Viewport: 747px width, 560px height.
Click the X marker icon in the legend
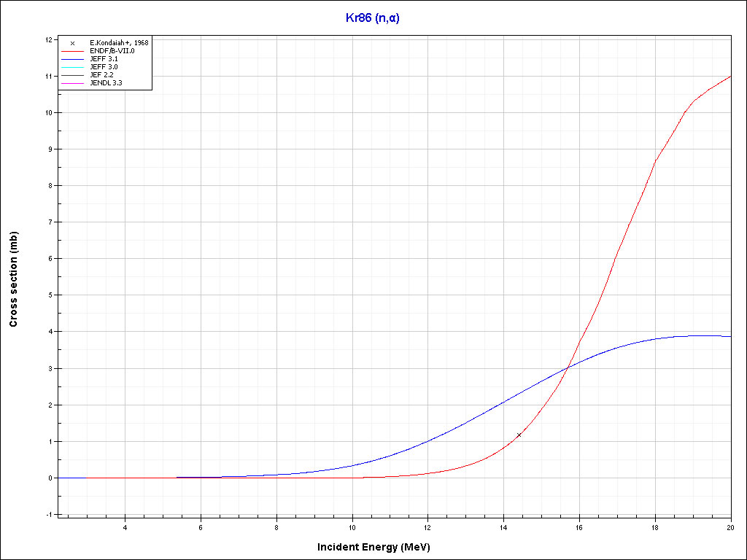point(72,43)
